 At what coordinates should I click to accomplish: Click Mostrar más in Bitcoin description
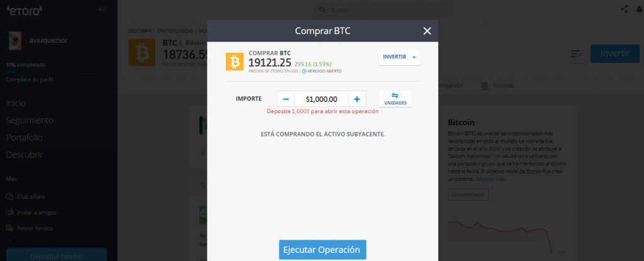[491, 179]
